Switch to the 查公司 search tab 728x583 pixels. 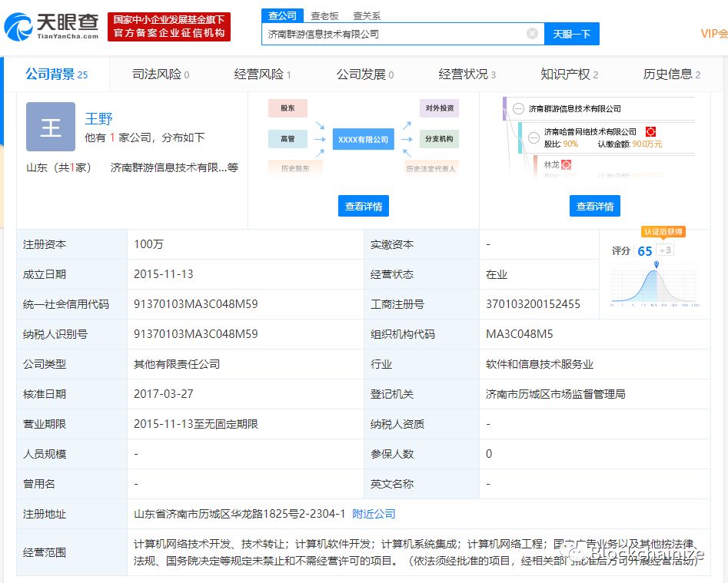pos(282,16)
